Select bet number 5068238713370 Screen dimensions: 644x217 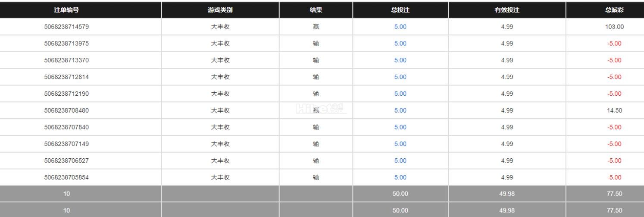66,60
